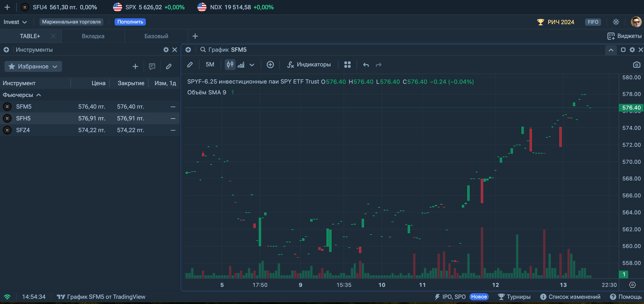
Task: Open the NDX index ticker
Action: click(236, 7)
